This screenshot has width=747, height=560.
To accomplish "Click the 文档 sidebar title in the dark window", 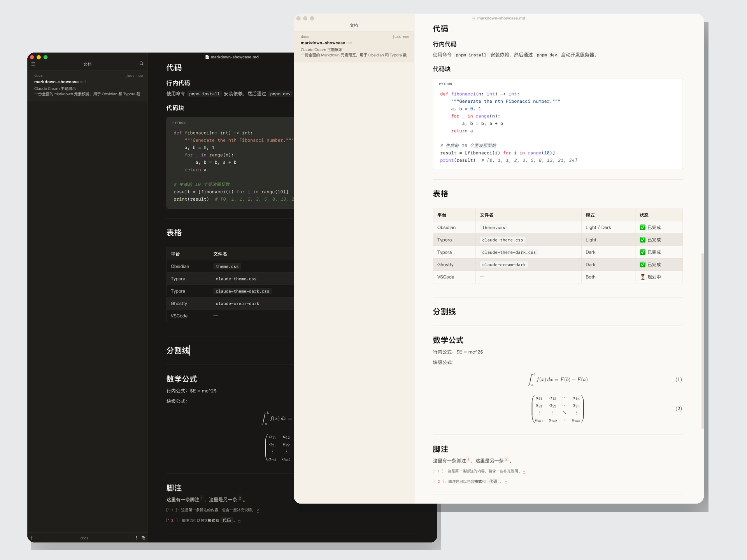I will 88,64.
